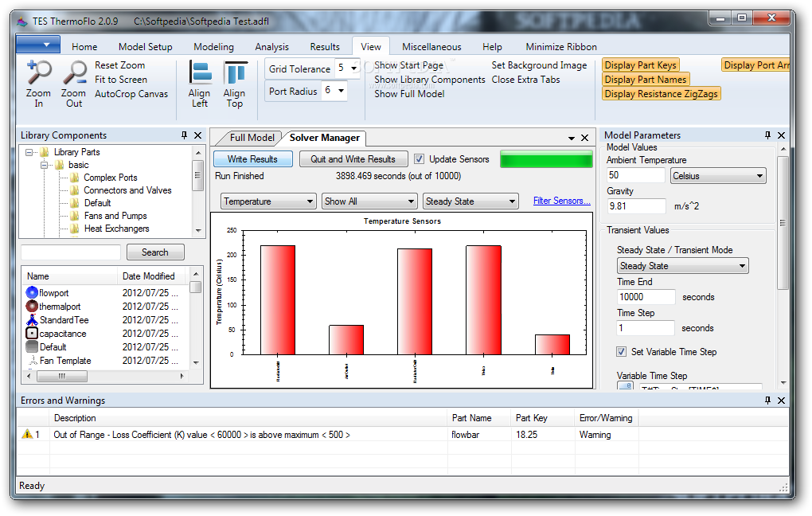
Task: Click the Complex Ports folder icon
Action: 75,178
